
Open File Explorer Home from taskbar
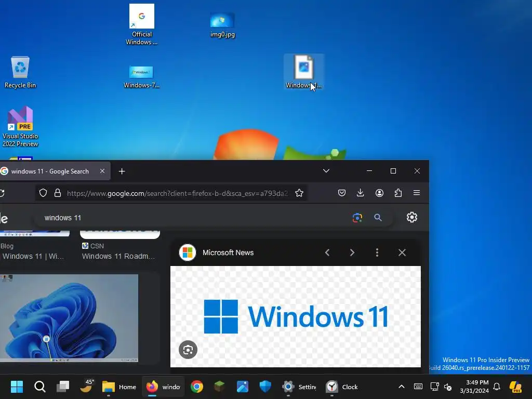119,387
